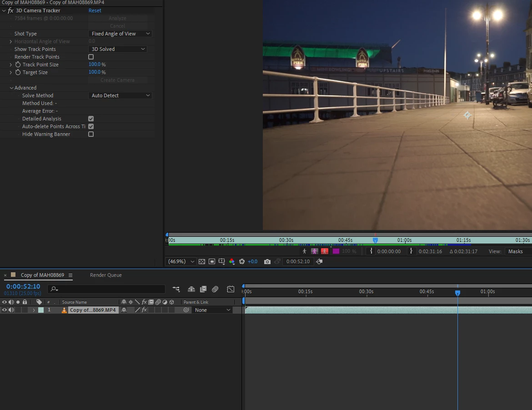Toggle the transparency grid in viewer
Viewport: 532px width, 410px height.
[202, 261]
